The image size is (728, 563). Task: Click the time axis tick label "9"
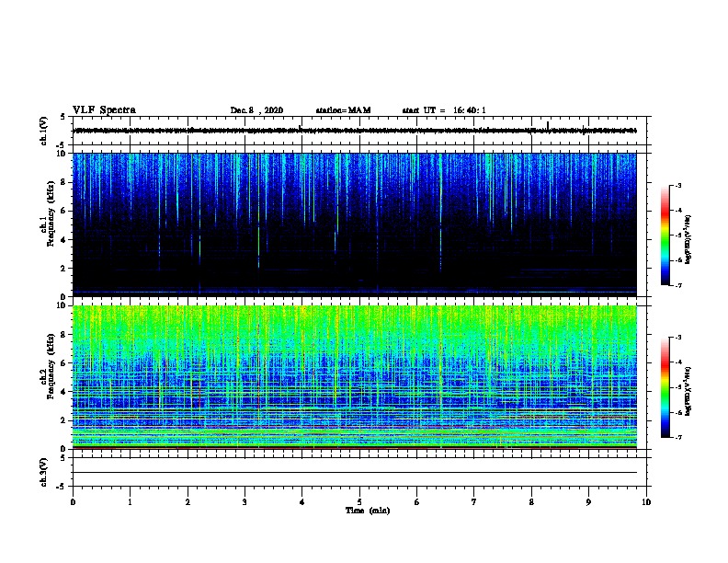point(588,502)
